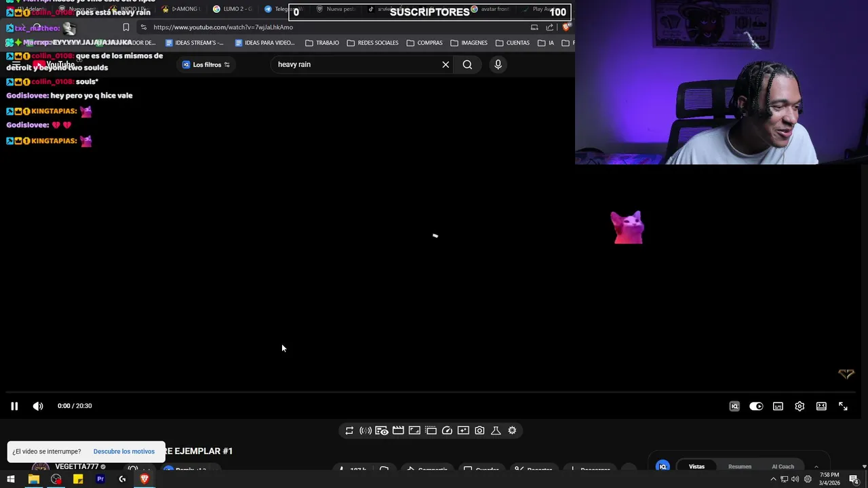This screenshot has height=488, width=868.
Task: Switch to theater mode
Action: click(821, 406)
